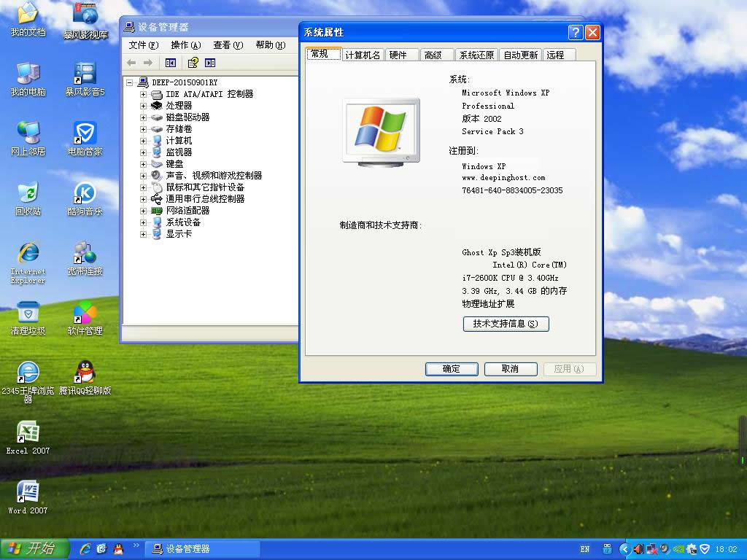Open My Computer (我的电脑) desktop icon
Screen dimensions: 747x560
(28, 79)
